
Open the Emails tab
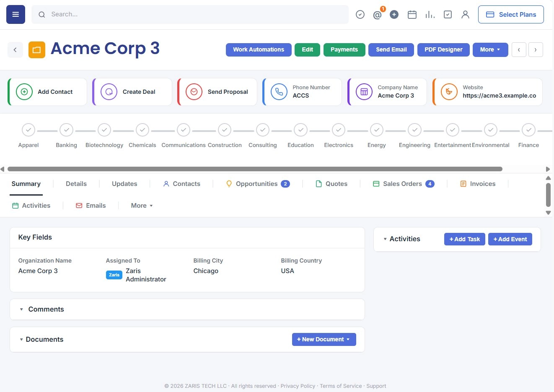click(91, 206)
